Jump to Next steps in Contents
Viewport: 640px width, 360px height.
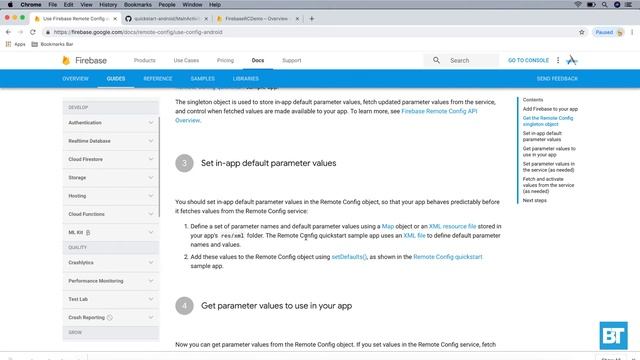535,200
